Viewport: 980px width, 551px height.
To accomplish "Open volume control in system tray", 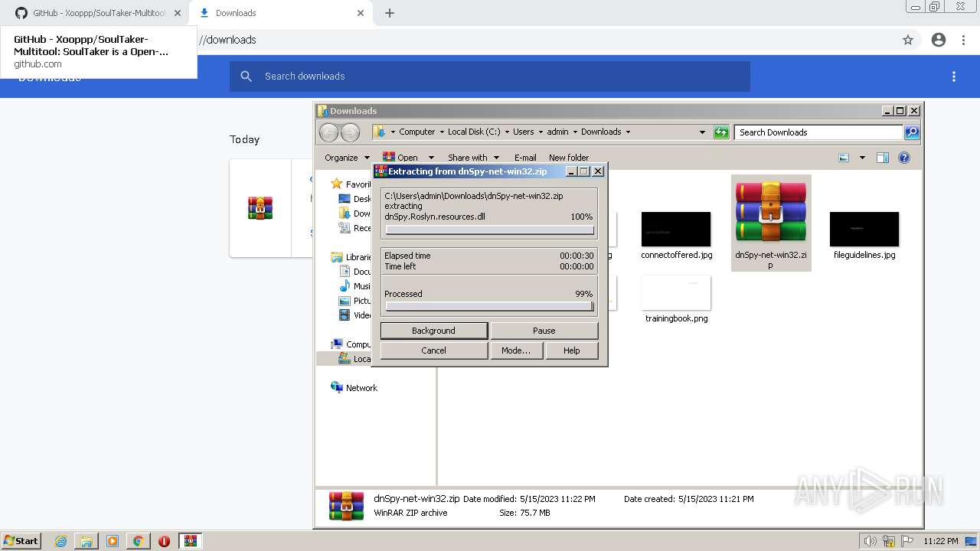I will point(870,541).
